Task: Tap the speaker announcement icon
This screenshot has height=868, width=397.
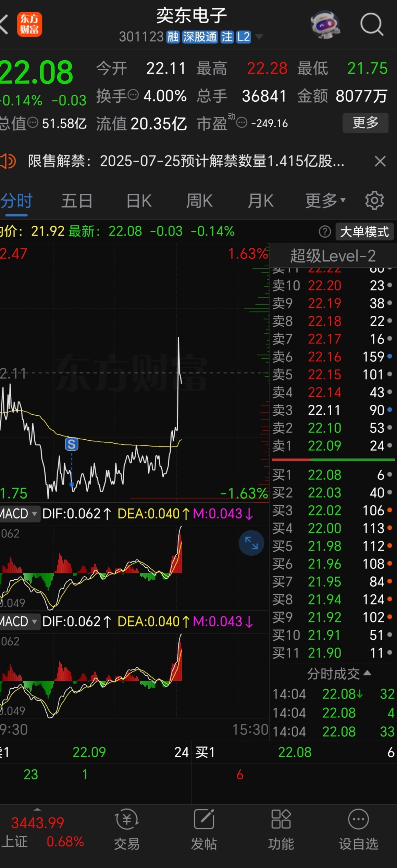Action: (x=8, y=161)
